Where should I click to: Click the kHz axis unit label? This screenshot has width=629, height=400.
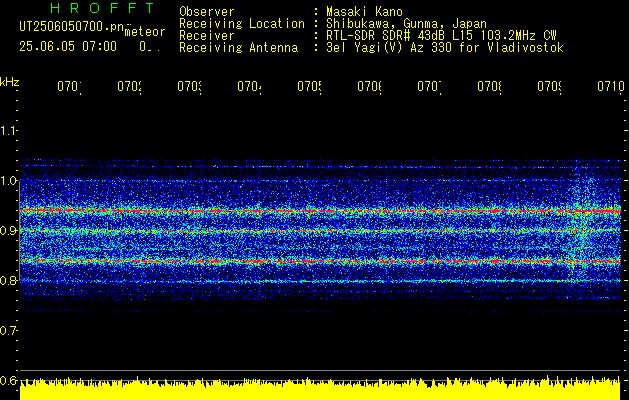click(x=10, y=82)
